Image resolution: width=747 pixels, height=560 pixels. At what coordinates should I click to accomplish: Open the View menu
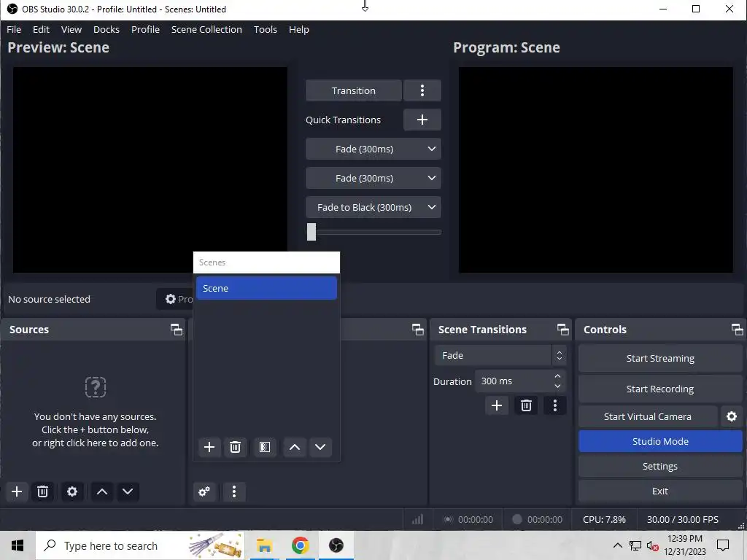tap(71, 29)
